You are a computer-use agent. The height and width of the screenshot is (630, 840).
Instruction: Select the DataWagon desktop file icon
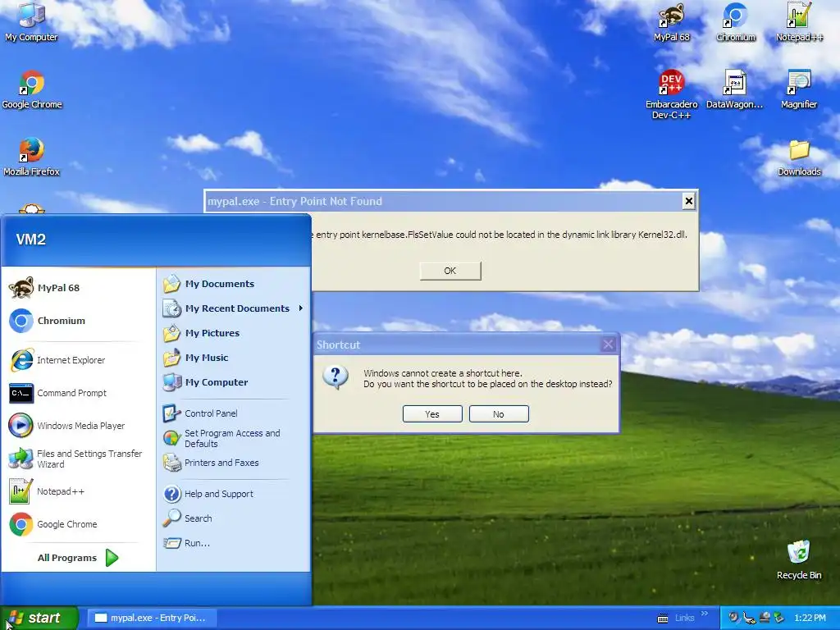click(x=734, y=89)
